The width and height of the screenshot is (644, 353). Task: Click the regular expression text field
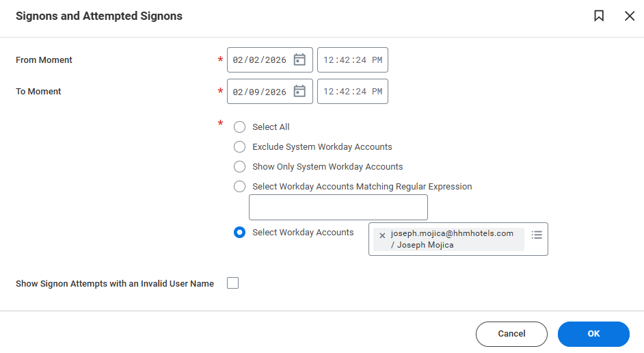pos(338,207)
